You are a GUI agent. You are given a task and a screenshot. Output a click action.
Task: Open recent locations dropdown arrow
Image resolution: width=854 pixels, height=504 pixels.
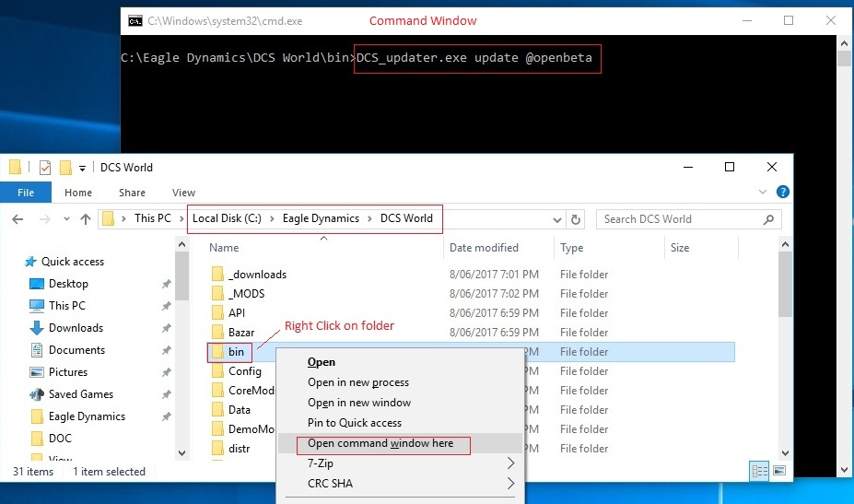click(x=66, y=219)
